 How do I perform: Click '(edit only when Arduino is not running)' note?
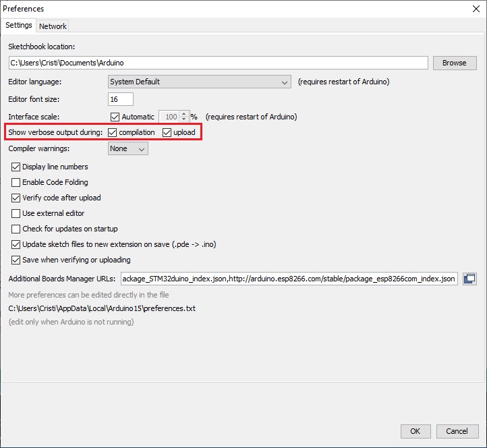click(x=71, y=322)
